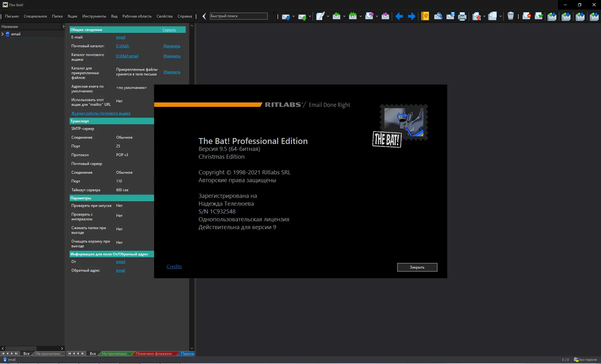Open the Справка menu

coord(184,16)
